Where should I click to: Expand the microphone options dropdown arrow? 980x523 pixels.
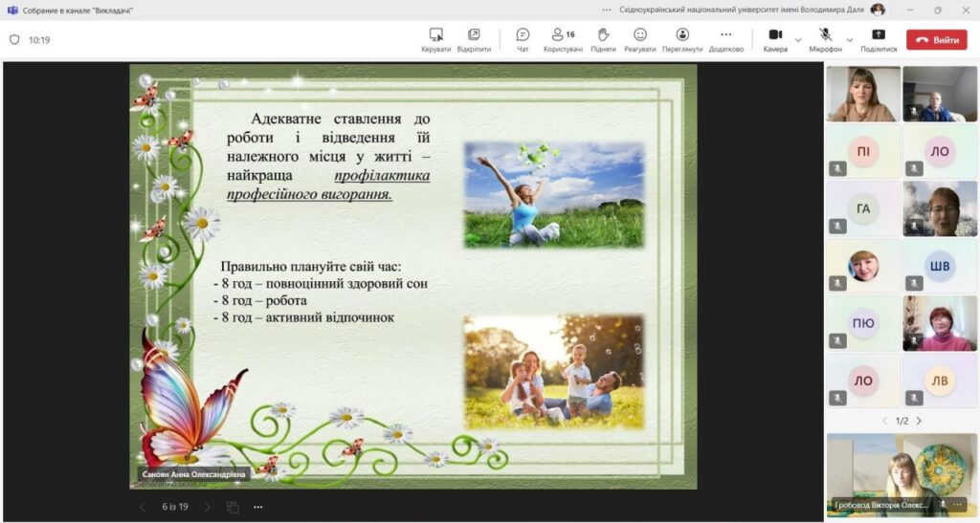pos(851,40)
